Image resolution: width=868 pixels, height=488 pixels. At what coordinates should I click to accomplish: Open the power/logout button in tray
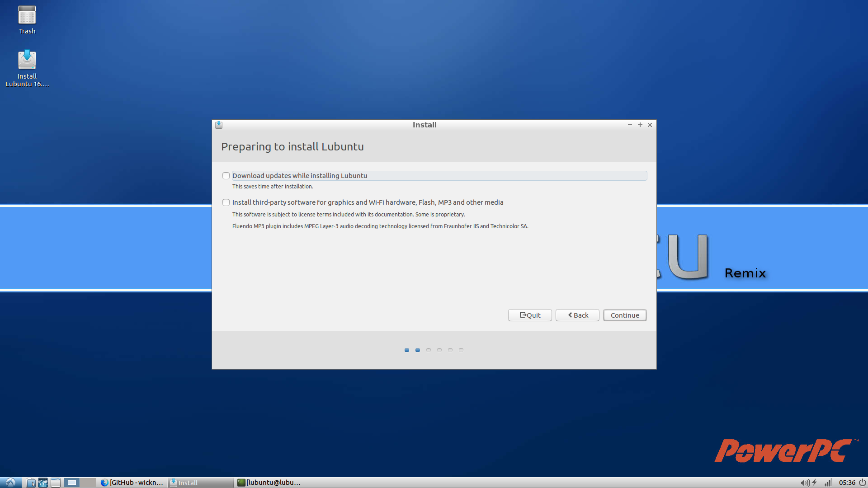coord(862,483)
